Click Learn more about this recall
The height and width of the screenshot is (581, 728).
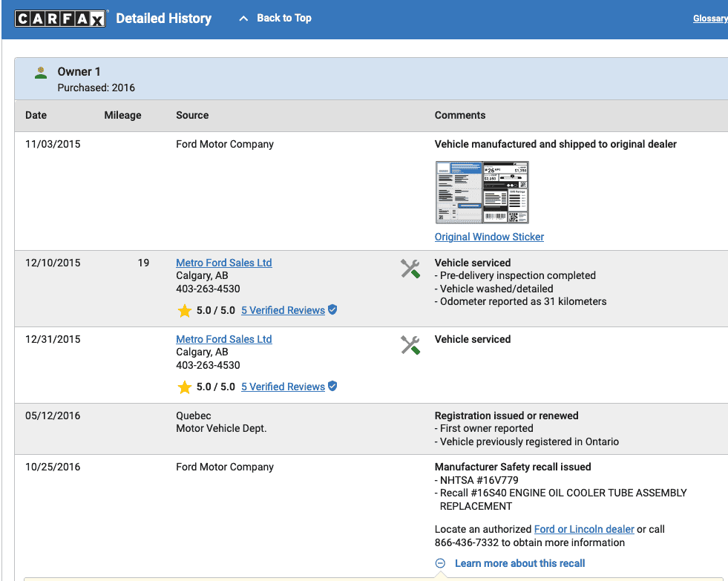(519, 563)
